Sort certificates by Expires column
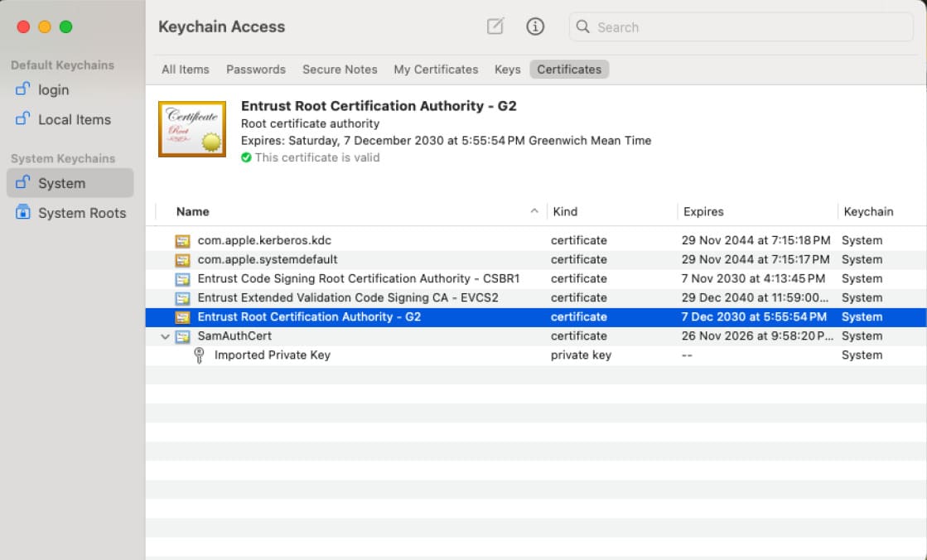Viewport: 927px width, 560px height. (x=703, y=211)
